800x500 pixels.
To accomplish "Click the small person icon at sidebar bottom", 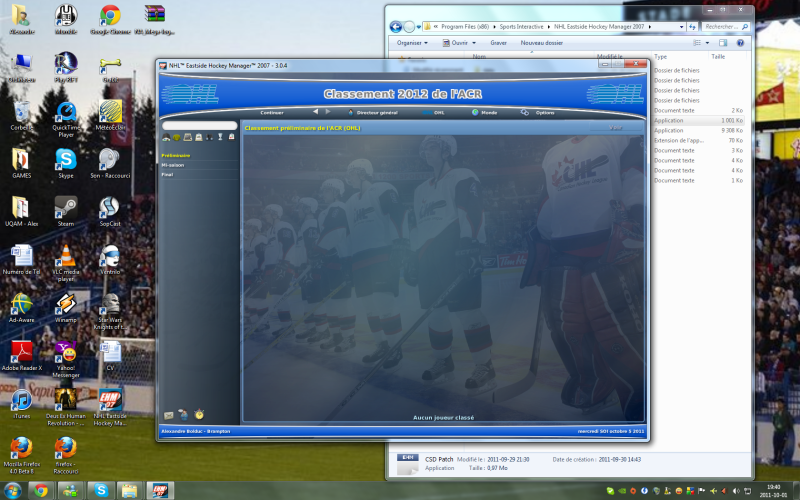I will 184,415.
